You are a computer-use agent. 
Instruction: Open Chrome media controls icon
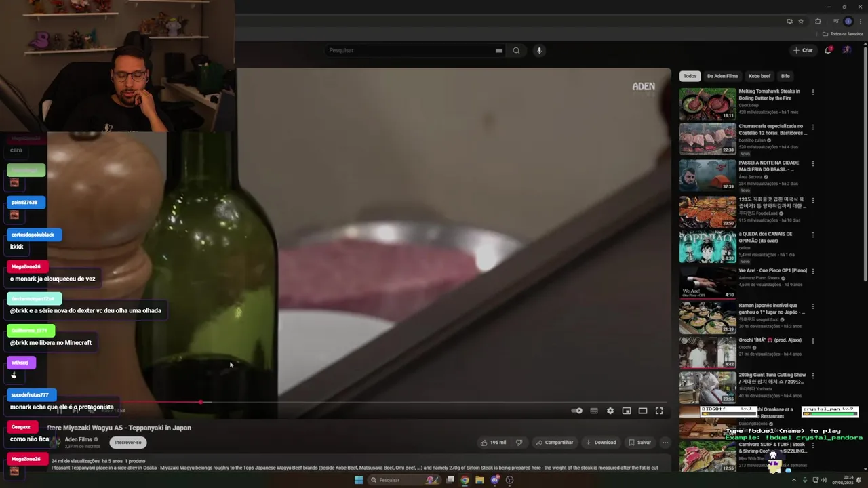(835, 21)
